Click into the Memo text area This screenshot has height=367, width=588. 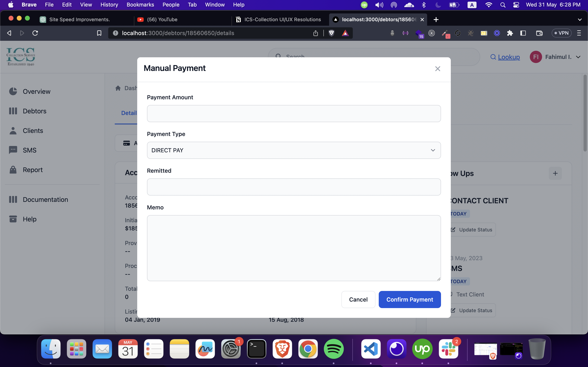pos(294,248)
